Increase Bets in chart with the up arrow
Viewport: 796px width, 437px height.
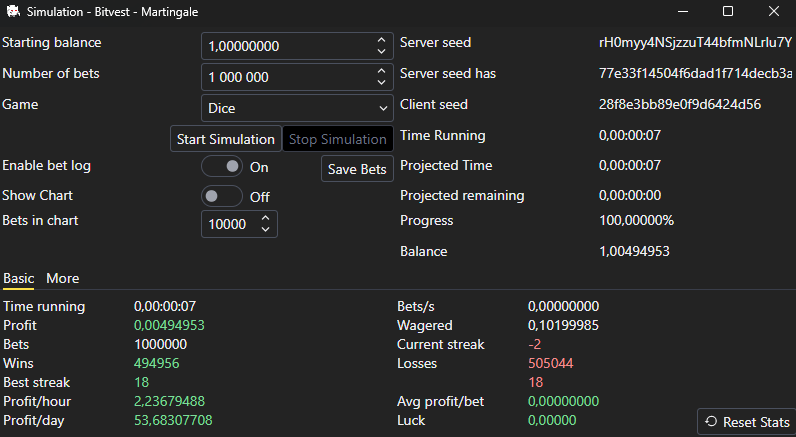[x=266, y=218]
